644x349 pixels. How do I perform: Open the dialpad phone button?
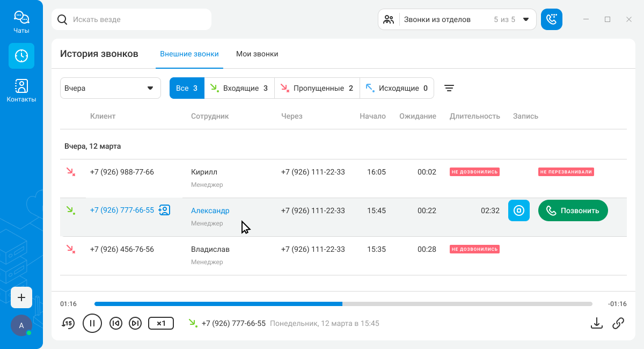[x=551, y=19]
